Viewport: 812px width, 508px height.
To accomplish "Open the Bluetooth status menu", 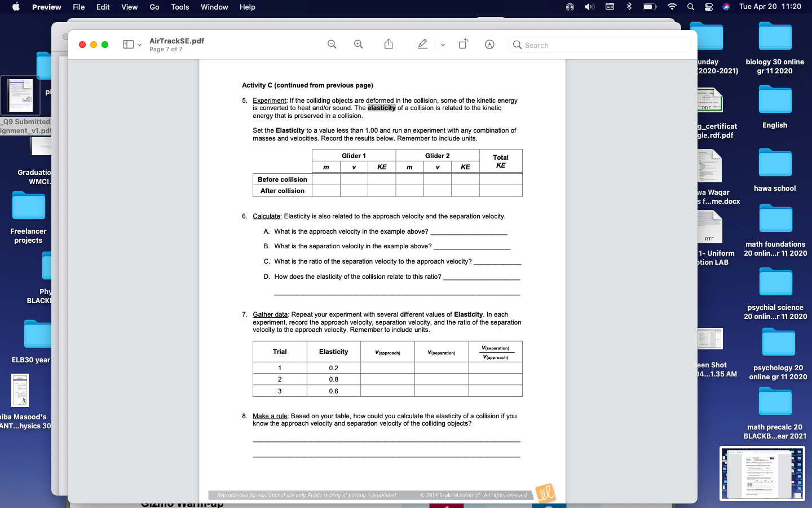I will click(x=629, y=7).
